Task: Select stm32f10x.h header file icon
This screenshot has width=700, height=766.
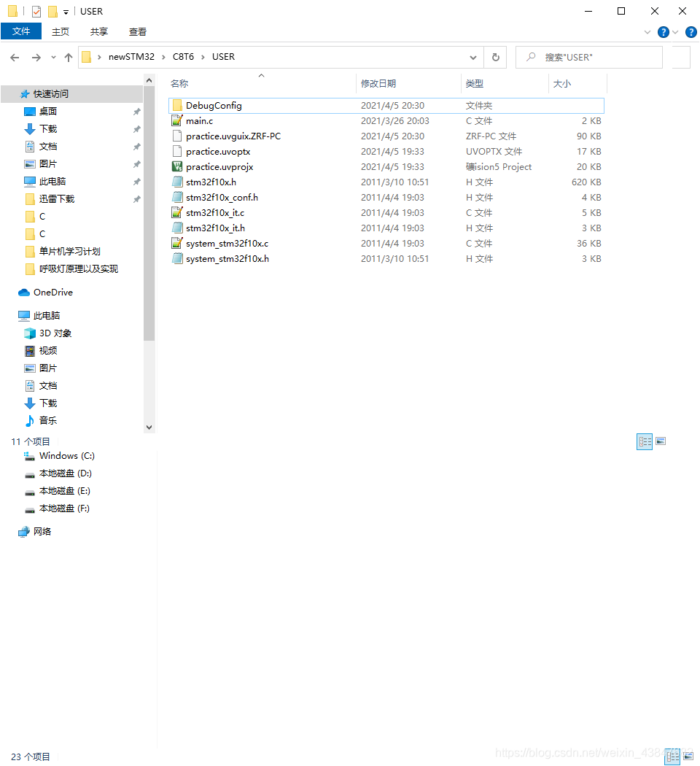Action: point(177,182)
